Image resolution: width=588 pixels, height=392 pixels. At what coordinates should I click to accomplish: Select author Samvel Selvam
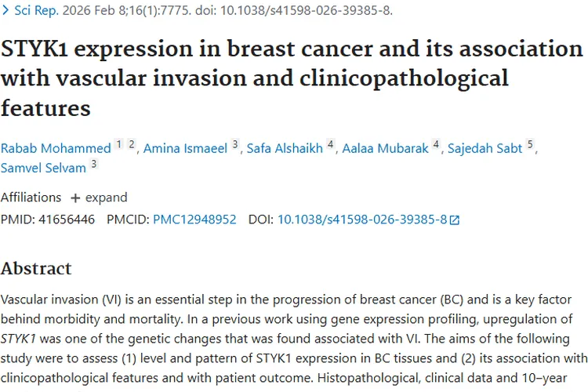point(43,168)
